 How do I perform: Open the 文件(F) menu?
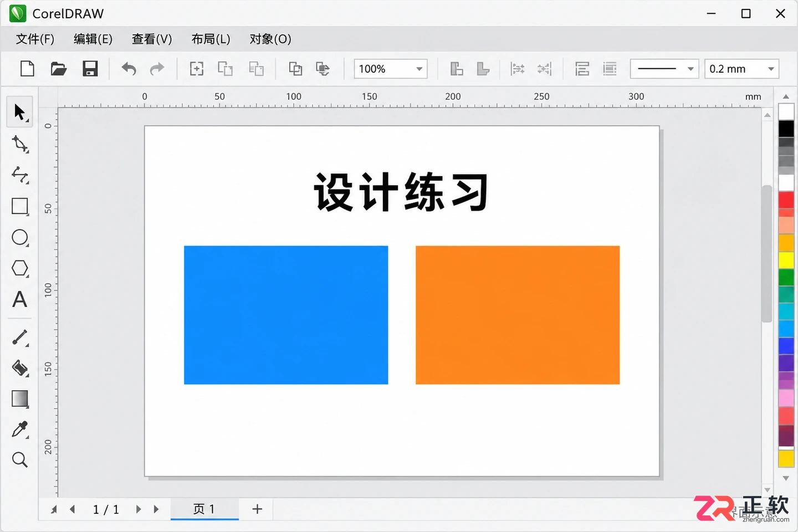point(35,39)
